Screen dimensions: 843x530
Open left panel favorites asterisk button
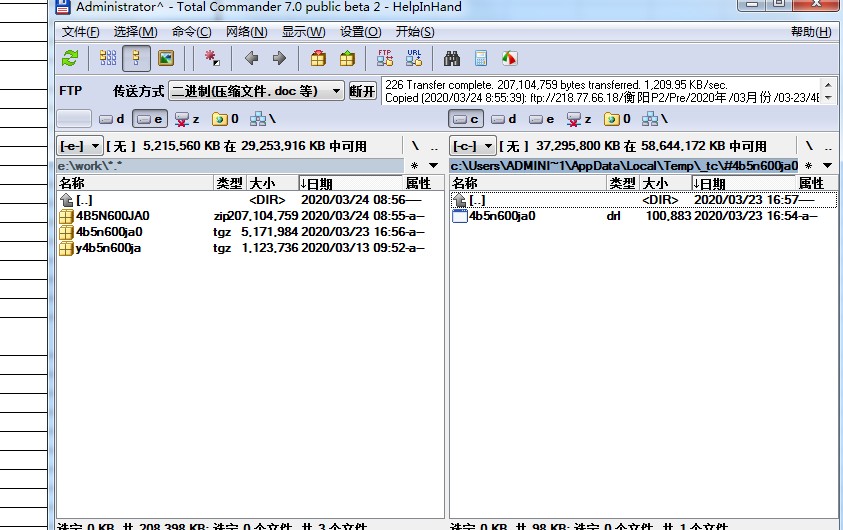coord(415,166)
